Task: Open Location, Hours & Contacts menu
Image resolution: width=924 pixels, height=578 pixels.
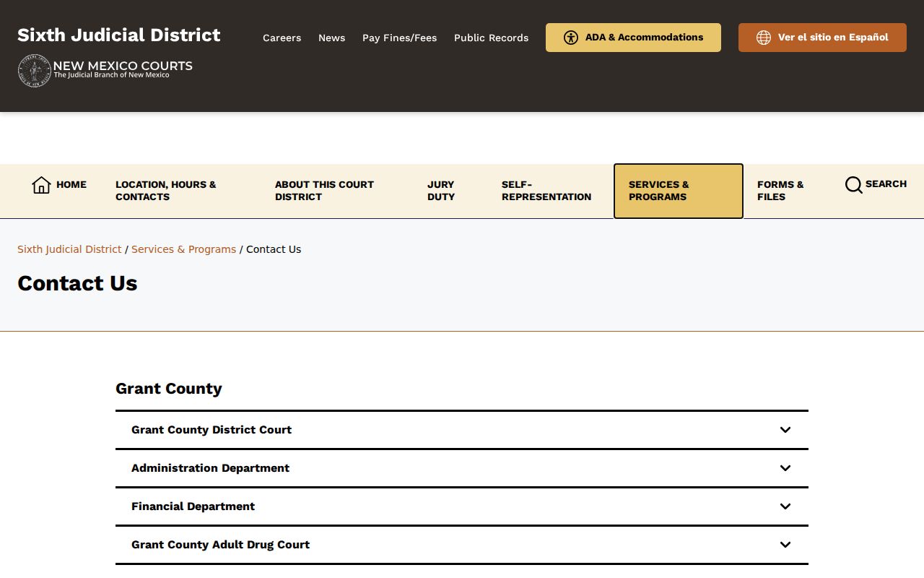Action: click(x=166, y=191)
